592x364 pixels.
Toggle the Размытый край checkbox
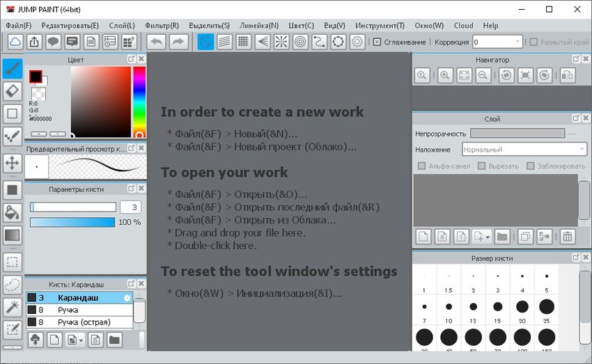533,42
